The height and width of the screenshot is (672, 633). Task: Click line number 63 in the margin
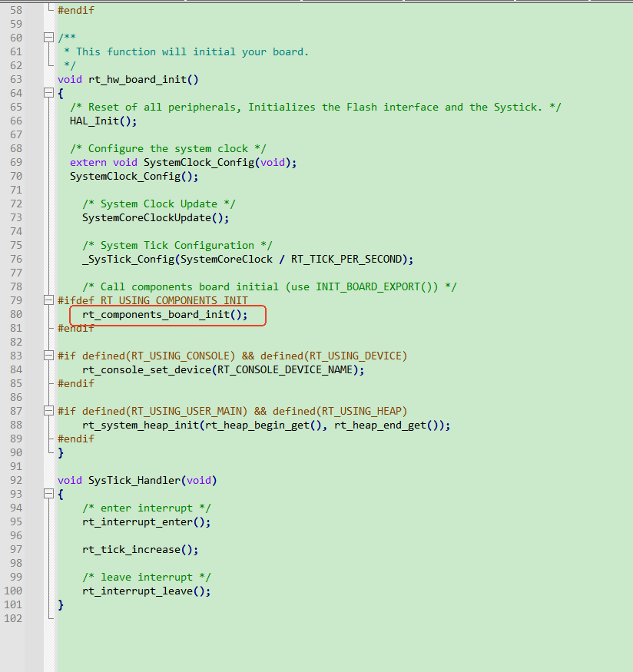16,80
